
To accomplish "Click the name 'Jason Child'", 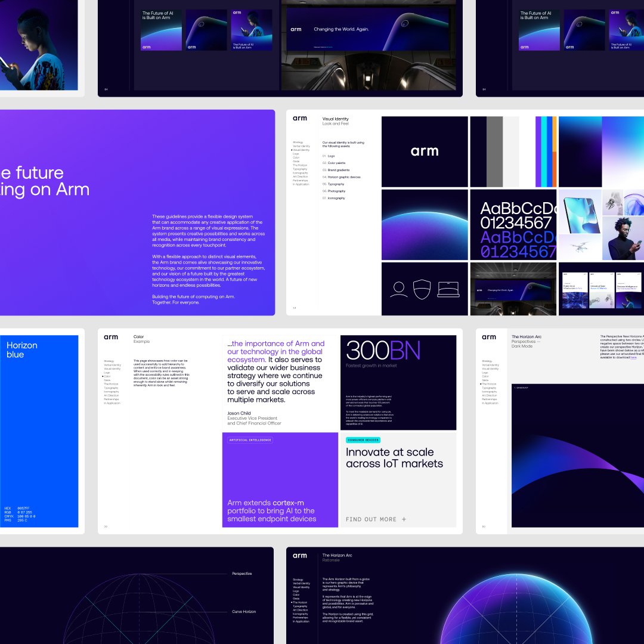I will pos(239,413).
